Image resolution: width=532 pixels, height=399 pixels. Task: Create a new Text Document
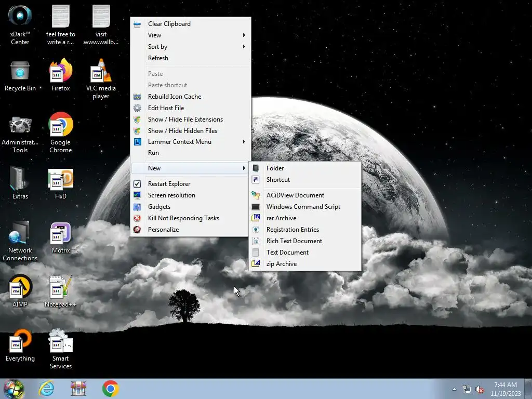tap(305, 252)
